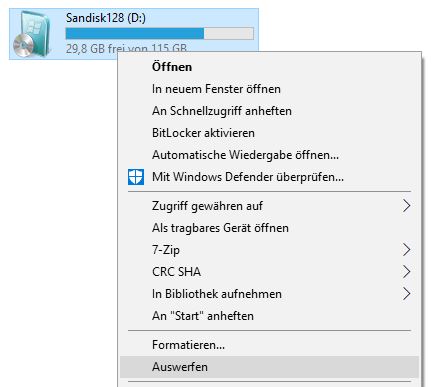The image size is (445, 387).
Task: Expand the 7-Zip submenu
Action: [269, 250]
